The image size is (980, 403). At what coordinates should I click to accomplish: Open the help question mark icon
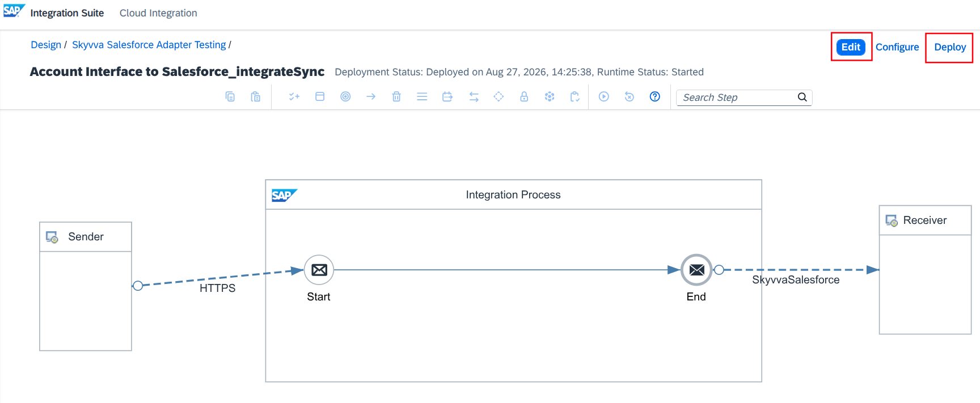click(654, 96)
